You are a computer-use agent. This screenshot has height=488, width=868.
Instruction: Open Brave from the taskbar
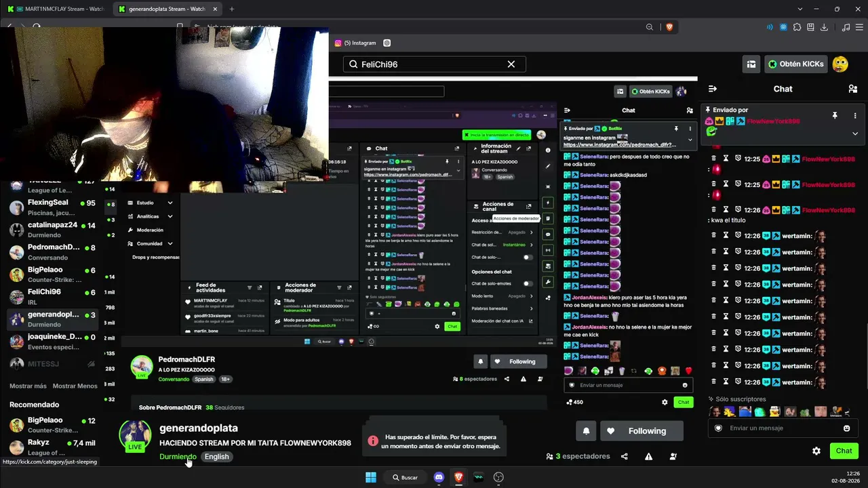pos(458,477)
